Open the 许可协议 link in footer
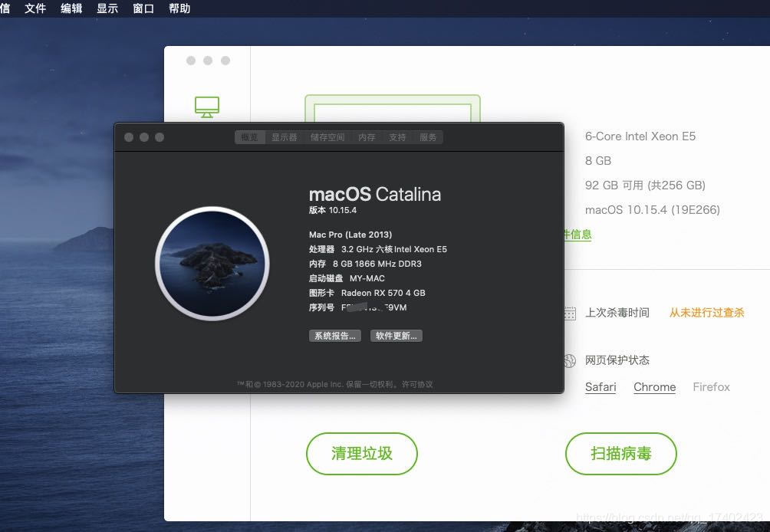This screenshot has height=532, width=770. click(417, 384)
